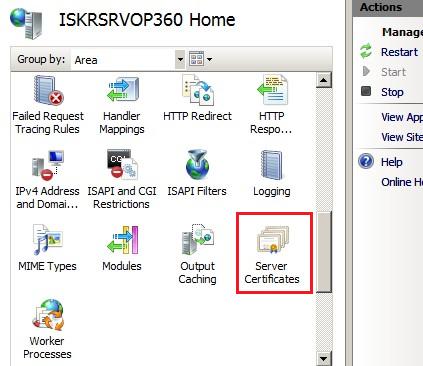Open ISAPI Filters feature
Image resolution: width=423 pixels, height=366 pixels.
(x=197, y=174)
